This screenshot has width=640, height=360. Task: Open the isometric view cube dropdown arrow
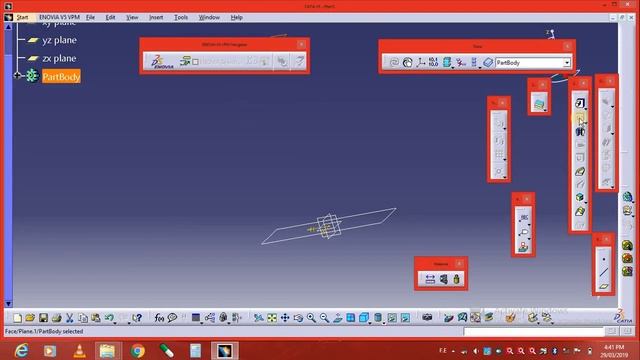[370, 322]
